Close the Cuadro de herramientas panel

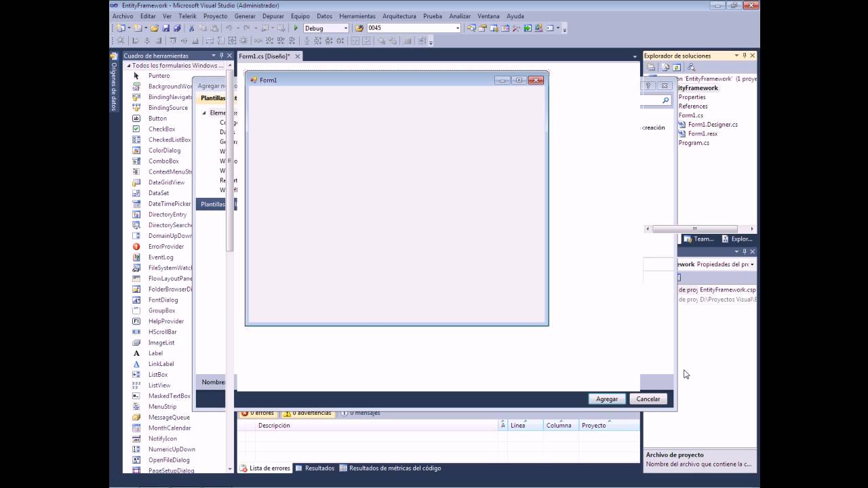[x=229, y=56]
